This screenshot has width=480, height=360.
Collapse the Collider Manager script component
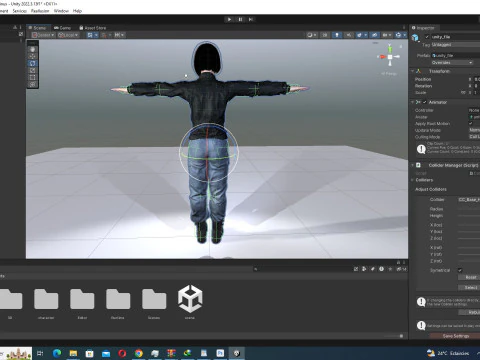tap(413, 165)
